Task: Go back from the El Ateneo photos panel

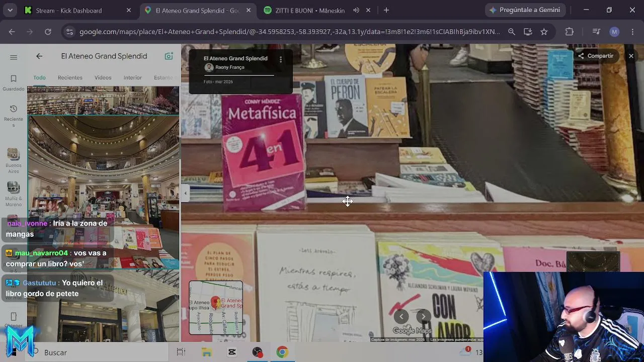Action: tap(39, 56)
